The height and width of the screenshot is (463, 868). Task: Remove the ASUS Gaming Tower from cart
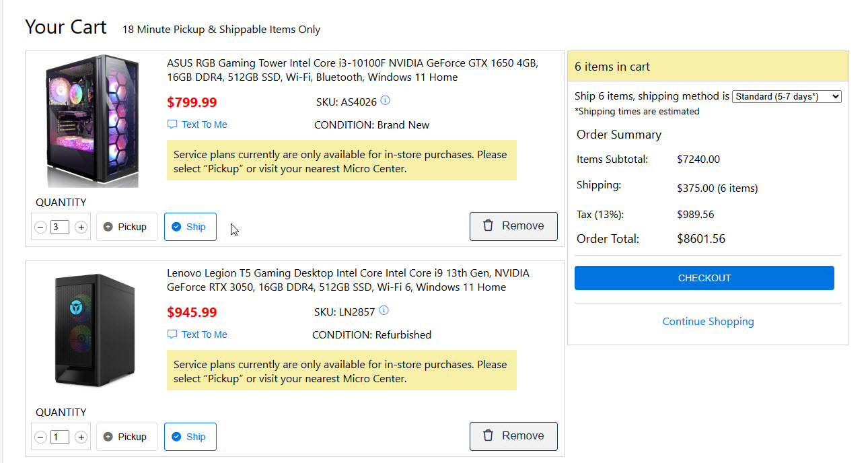513,226
